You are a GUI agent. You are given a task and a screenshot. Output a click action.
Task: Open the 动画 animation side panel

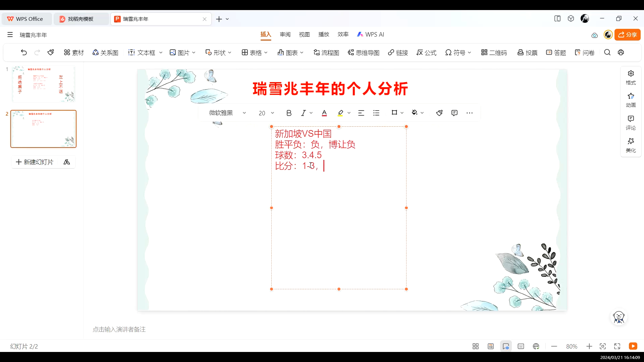pos(631,100)
